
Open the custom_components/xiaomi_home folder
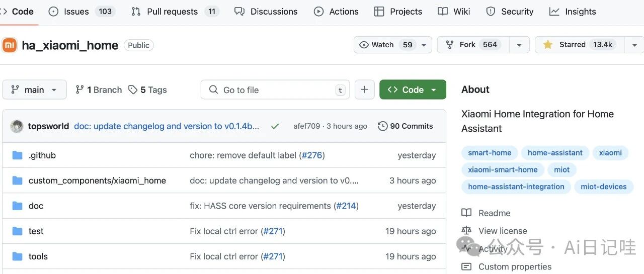[97, 180]
